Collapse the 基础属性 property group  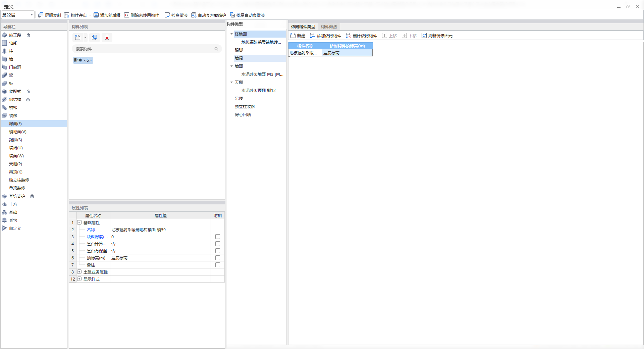(79, 223)
